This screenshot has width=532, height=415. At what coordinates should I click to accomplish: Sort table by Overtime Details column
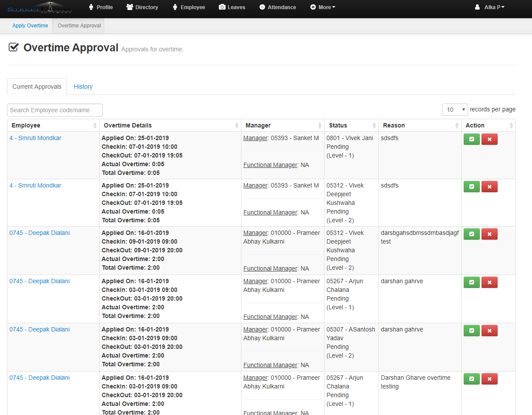tap(170, 125)
